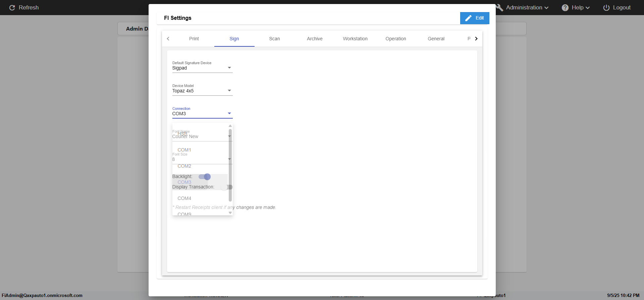Click the Logout power icon
Screen dimensions: 644x300
[x=606, y=8]
